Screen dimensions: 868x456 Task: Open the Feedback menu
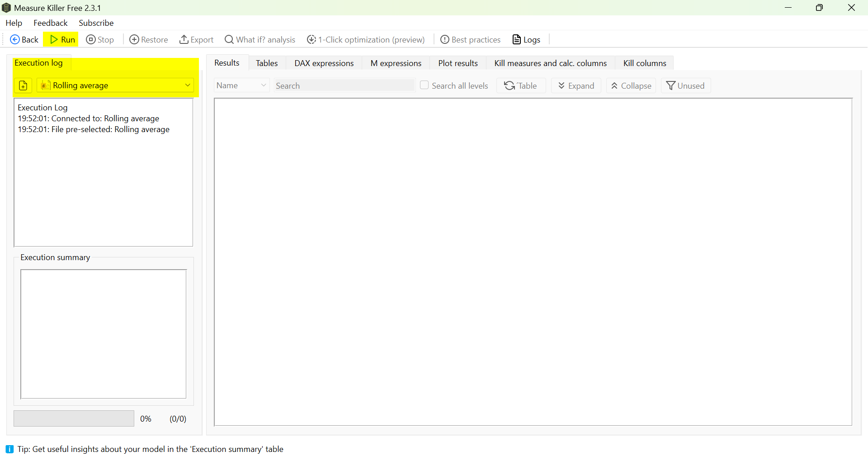coord(50,23)
